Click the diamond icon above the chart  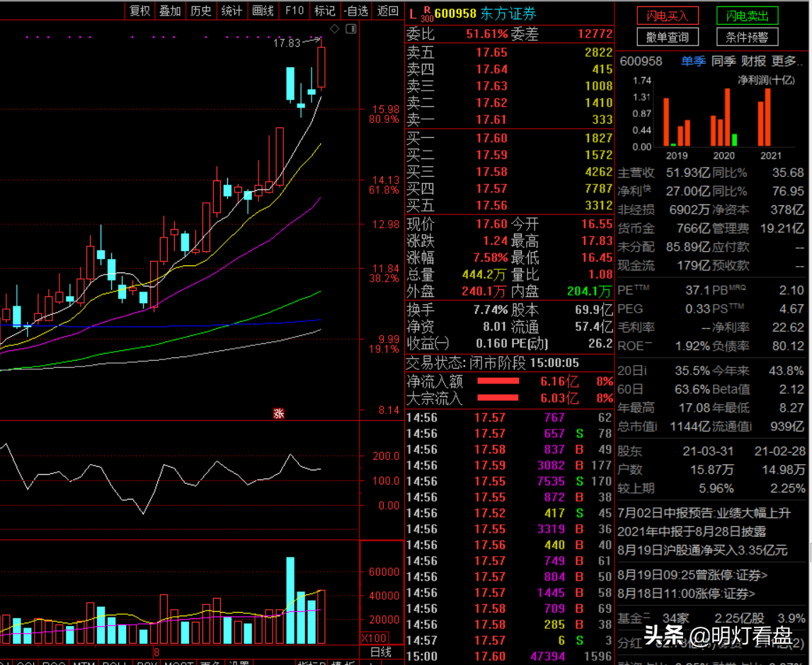click(335, 29)
